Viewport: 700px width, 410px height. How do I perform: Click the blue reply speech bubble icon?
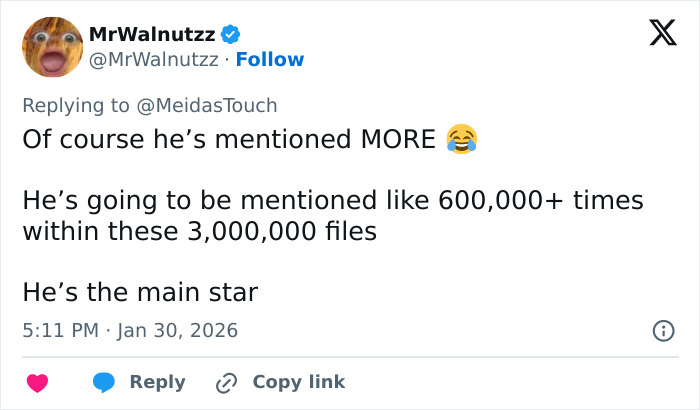click(103, 382)
